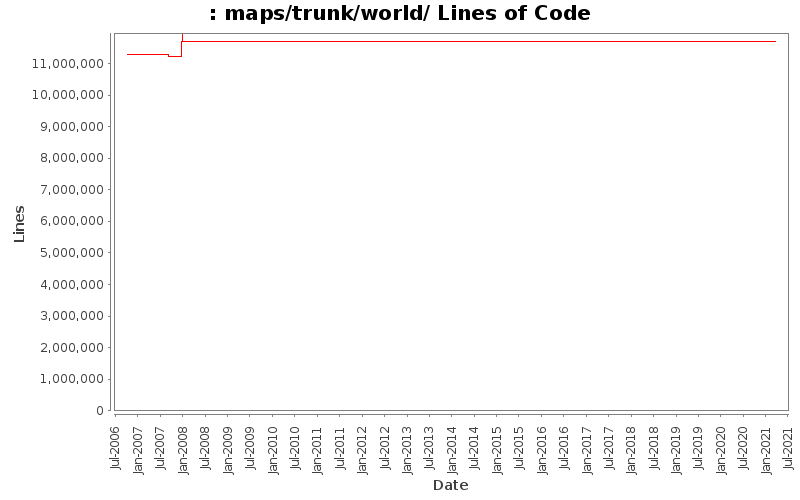Click the Jan-2017 date label
This screenshot has width=800, height=500.
[x=587, y=450]
